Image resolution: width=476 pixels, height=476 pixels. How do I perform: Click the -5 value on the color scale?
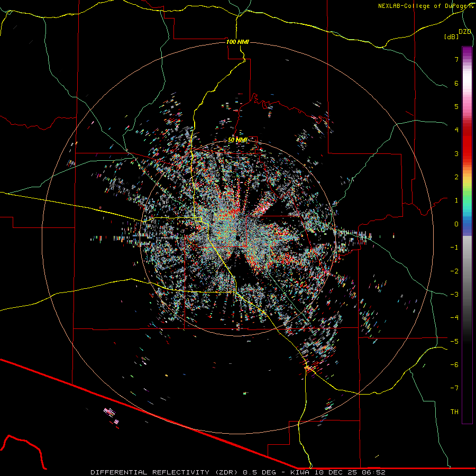coord(454,342)
